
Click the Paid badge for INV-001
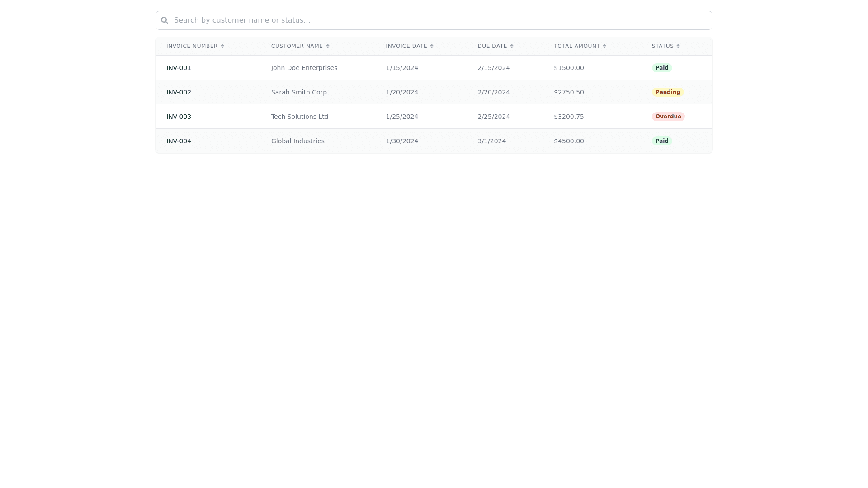point(662,68)
